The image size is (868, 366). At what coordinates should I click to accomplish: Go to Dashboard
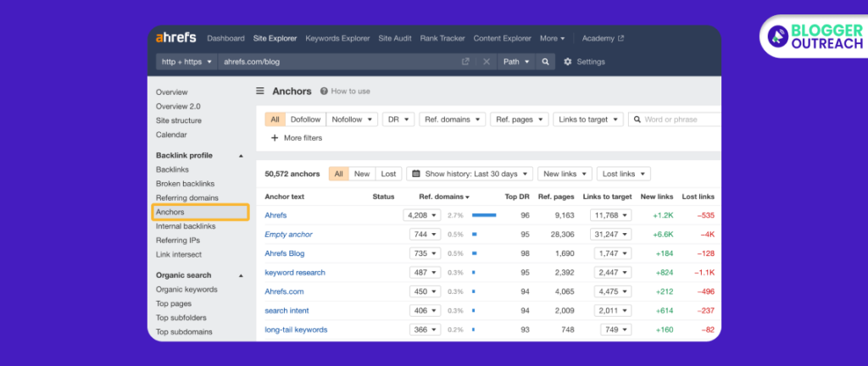click(x=225, y=38)
